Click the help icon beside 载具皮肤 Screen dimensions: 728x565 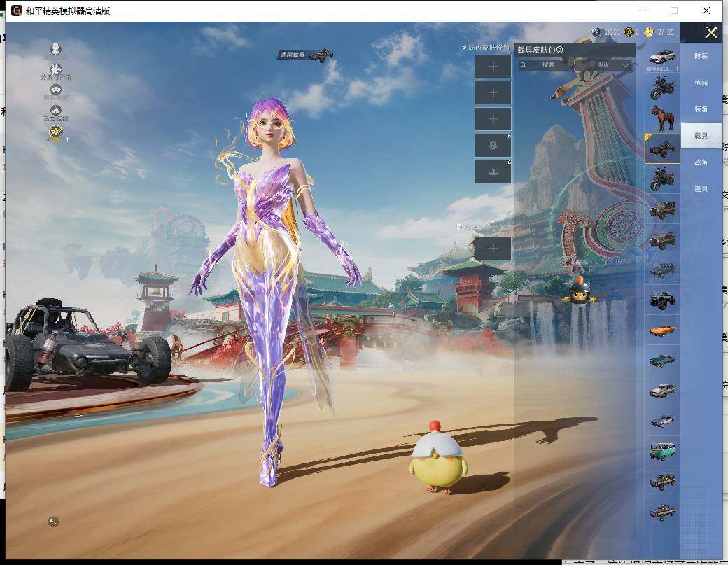click(x=560, y=50)
